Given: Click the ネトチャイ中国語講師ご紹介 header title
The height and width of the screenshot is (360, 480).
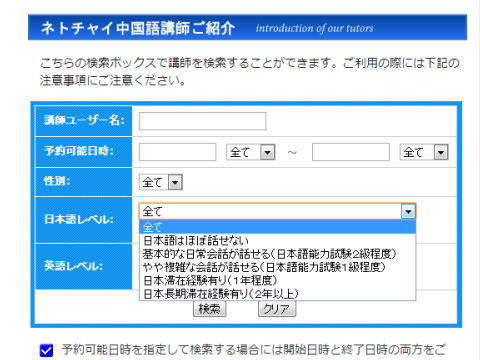Looking at the screenshot, I should coord(138,28).
